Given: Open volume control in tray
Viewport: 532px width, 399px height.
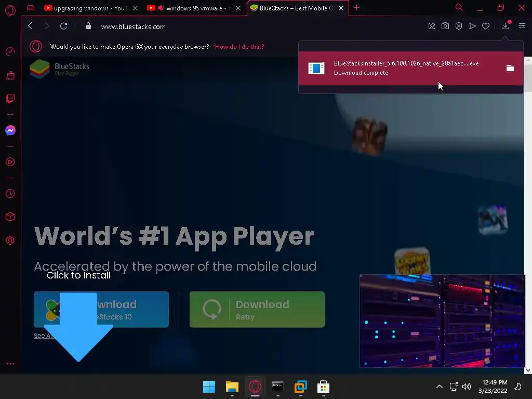Looking at the screenshot, I should (x=467, y=387).
